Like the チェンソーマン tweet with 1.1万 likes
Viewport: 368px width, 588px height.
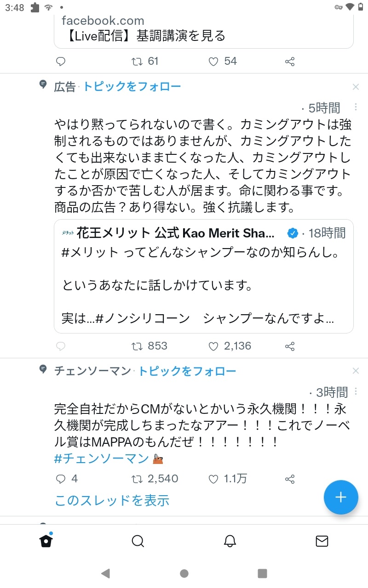click(x=227, y=479)
